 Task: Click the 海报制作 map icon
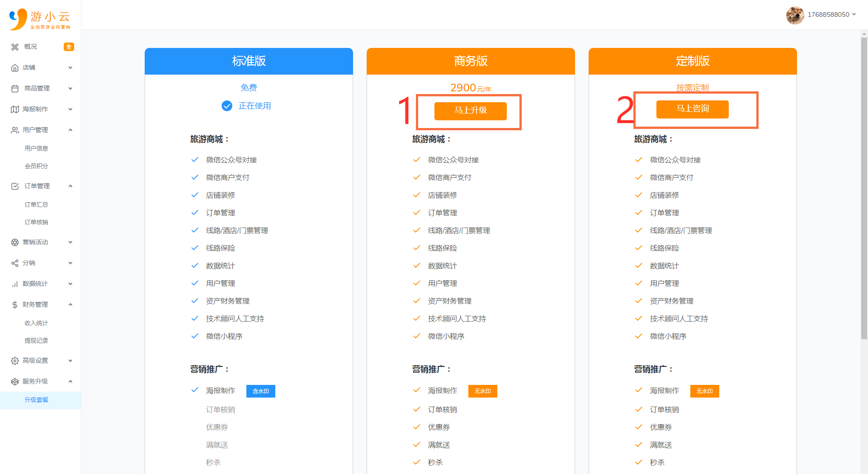[15, 109]
